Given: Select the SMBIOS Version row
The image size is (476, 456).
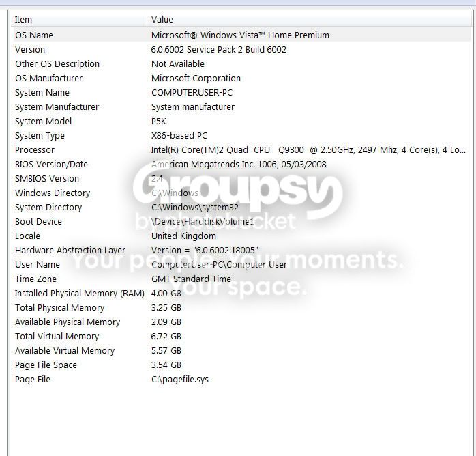Looking at the screenshot, I should [241, 179].
